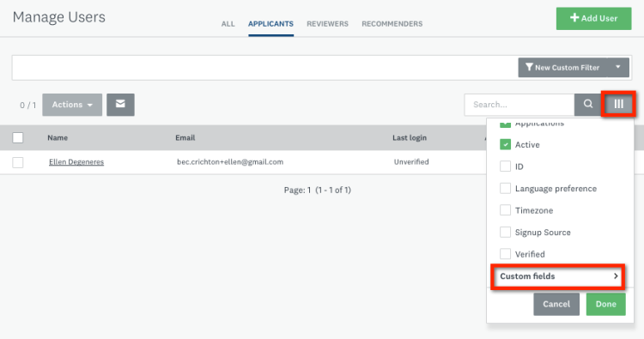The image size is (644, 339).
Task: Click the Add User button
Action: tap(593, 19)
